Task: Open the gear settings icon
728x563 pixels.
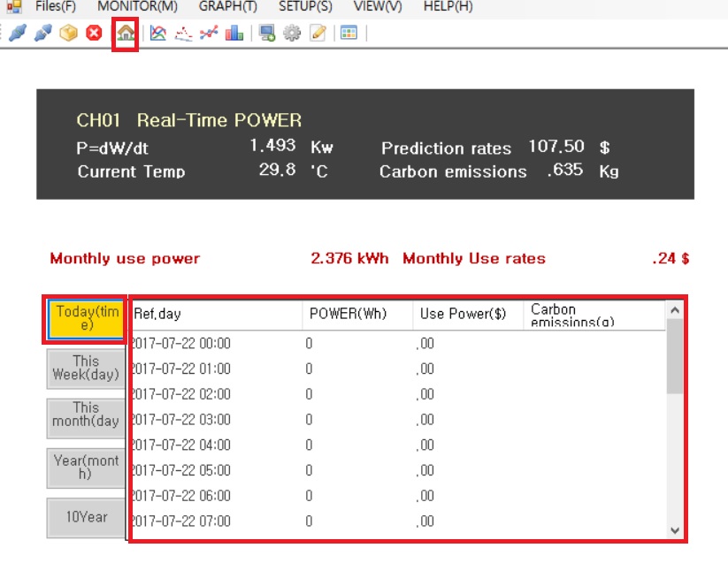Action: pyautogui.click(x=292, y=33)
